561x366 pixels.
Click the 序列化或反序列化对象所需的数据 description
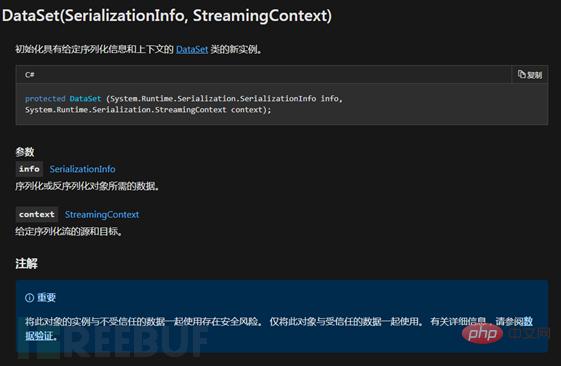[x=87, y=186]
